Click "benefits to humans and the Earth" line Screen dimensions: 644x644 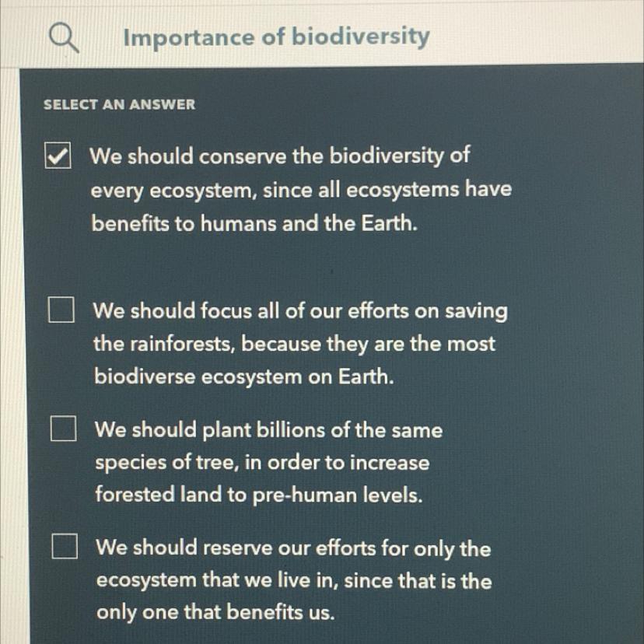[x=254, y=224]
